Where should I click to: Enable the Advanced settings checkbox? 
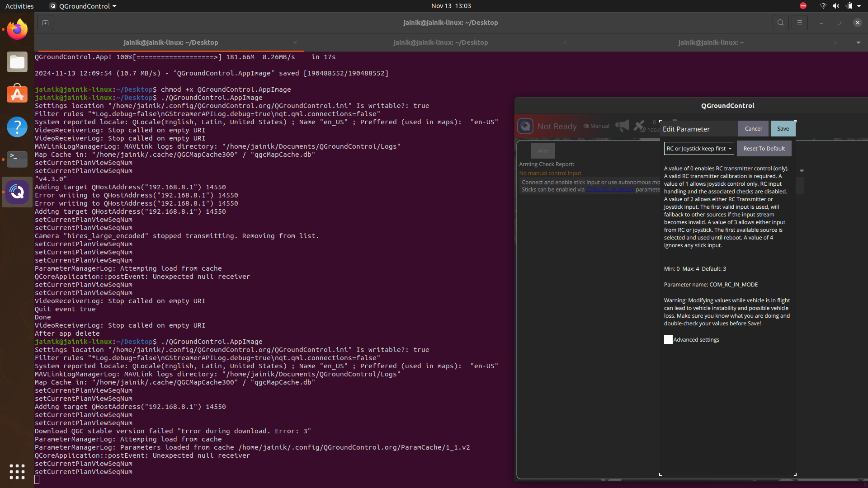668,340
